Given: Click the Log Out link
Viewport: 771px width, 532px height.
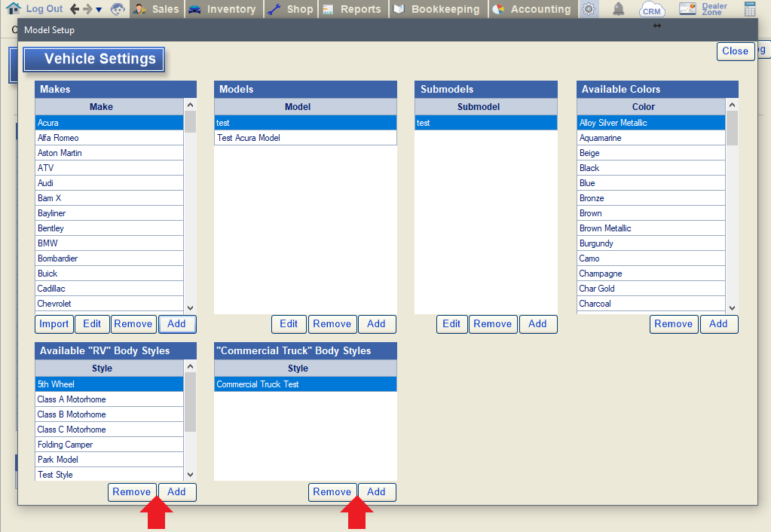Looking at the screenshot, I should [44, 9].
